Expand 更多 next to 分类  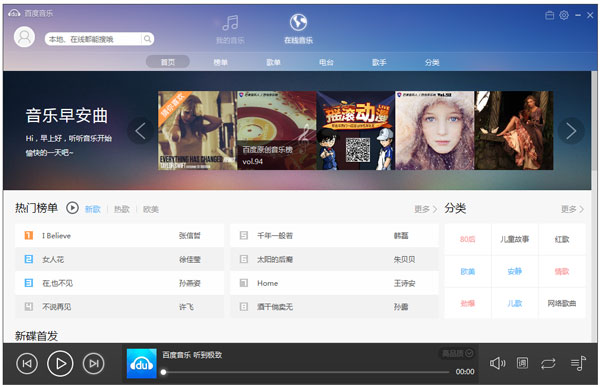(572, 209)
